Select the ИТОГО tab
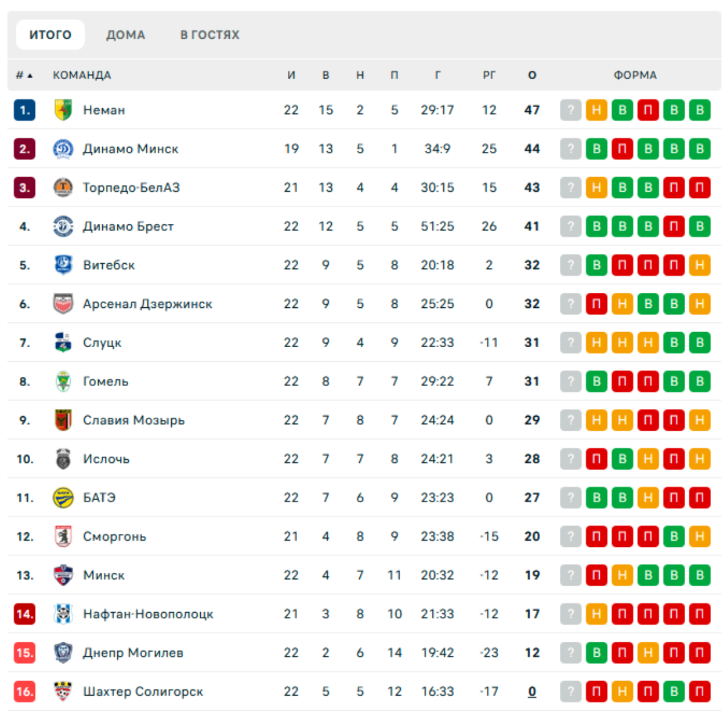 click(x=50, y=35)
